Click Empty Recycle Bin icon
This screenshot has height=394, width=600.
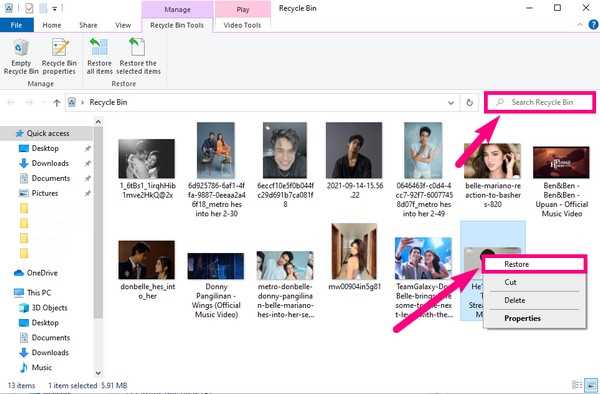coord(21,57)
